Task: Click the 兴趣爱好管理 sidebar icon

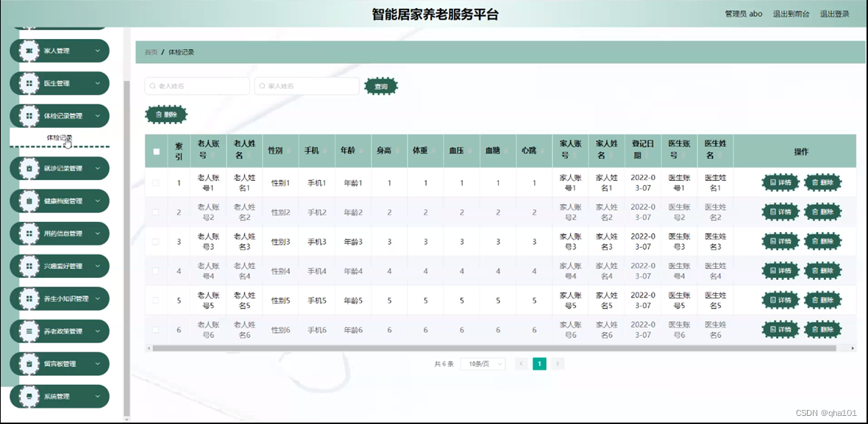Action: pyautogui.click(x=29, y=266)
